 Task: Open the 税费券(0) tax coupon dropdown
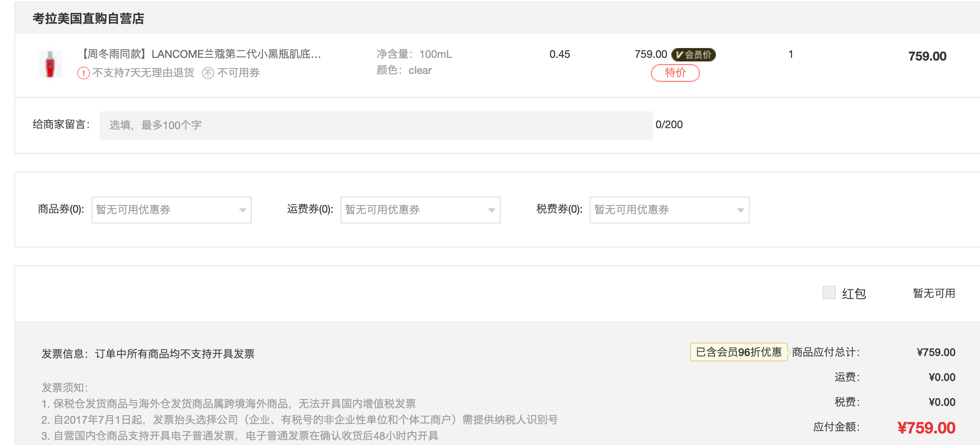click(670, 210)
